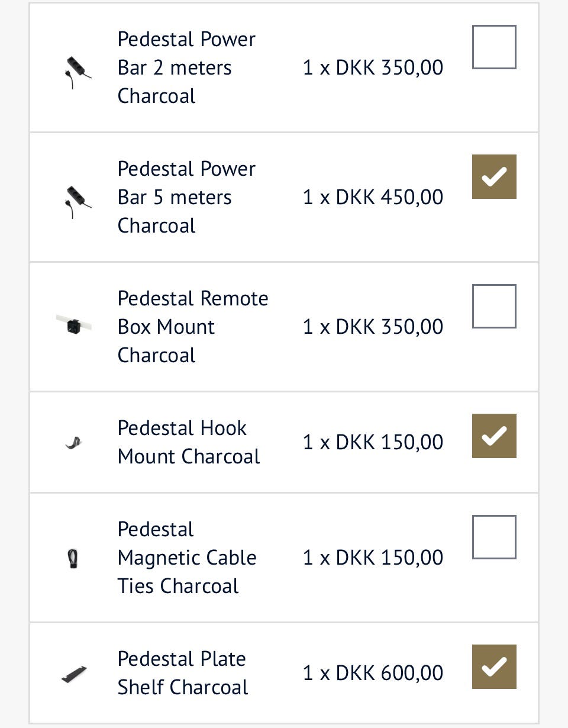568x728 pixels.
Task: Click the Power Bar 2 meters product image
Action: [76, 71]
